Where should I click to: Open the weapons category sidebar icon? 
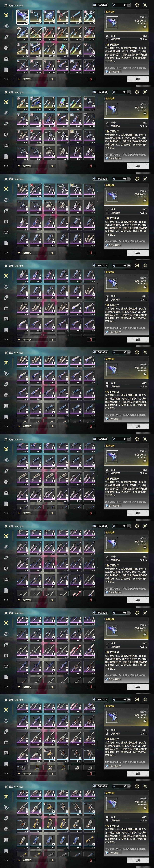(x=6, y=15)
